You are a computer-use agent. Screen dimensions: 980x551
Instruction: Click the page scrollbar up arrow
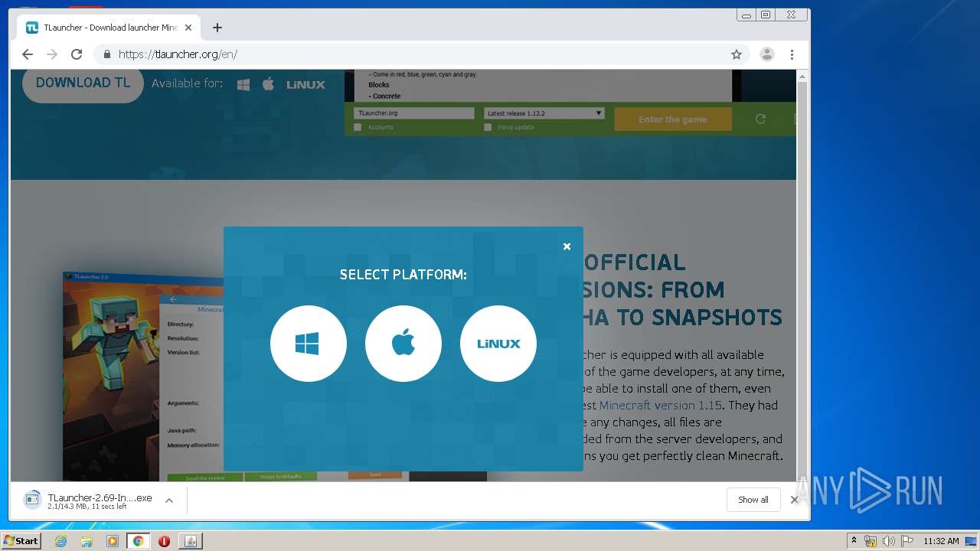[x=802, y=77]
